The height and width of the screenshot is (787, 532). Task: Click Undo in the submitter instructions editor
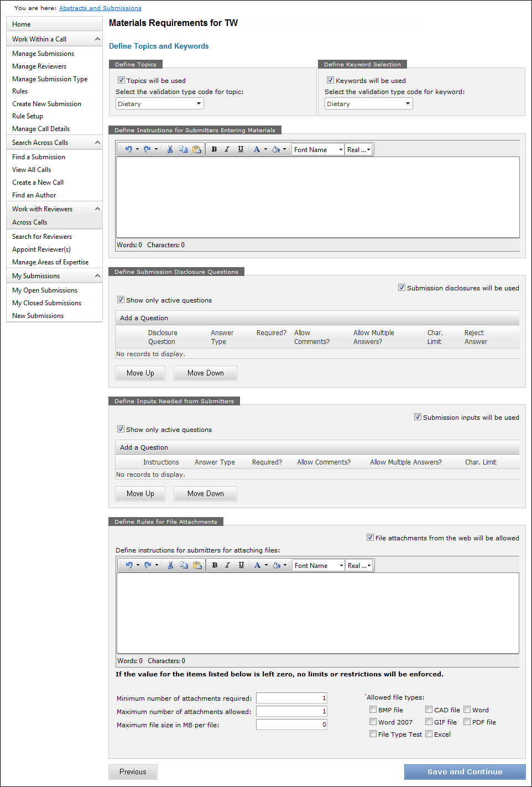click(128, 149)
